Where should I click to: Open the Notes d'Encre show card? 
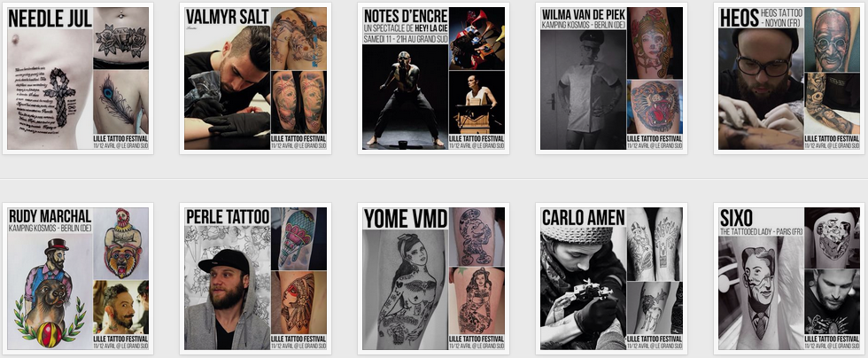433,78
